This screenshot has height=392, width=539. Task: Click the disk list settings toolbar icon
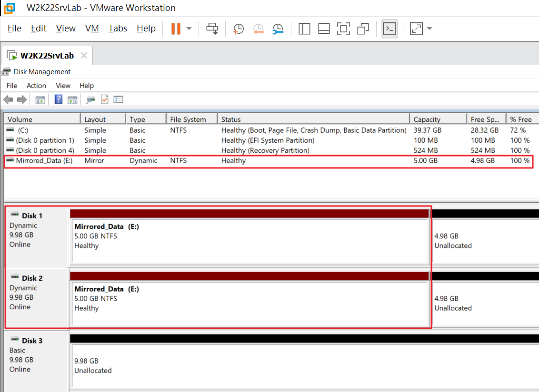click(118, 99)
